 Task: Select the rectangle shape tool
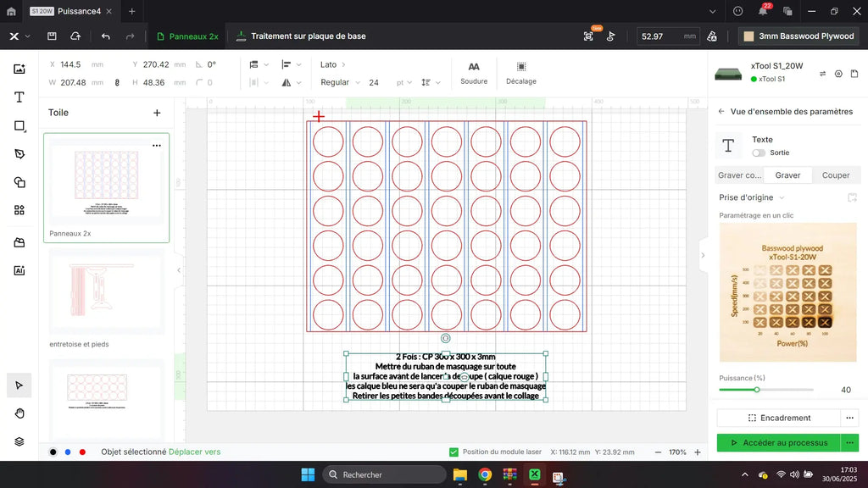point(19,125)
